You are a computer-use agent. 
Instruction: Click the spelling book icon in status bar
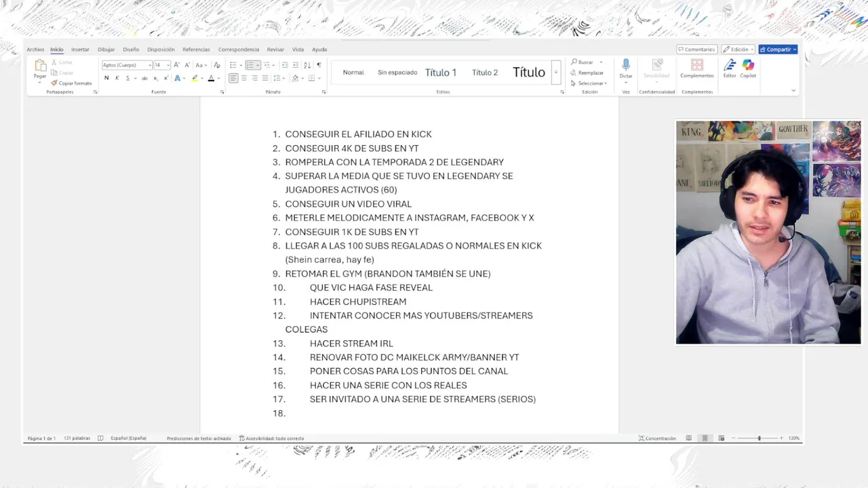(x=100, y=439)
